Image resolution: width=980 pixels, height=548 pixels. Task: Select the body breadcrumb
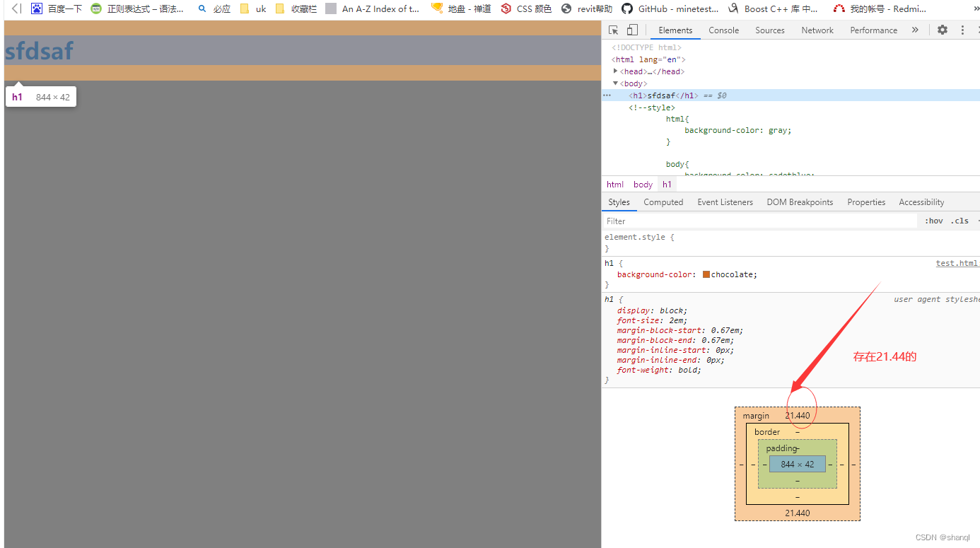[x=643, y=185]
